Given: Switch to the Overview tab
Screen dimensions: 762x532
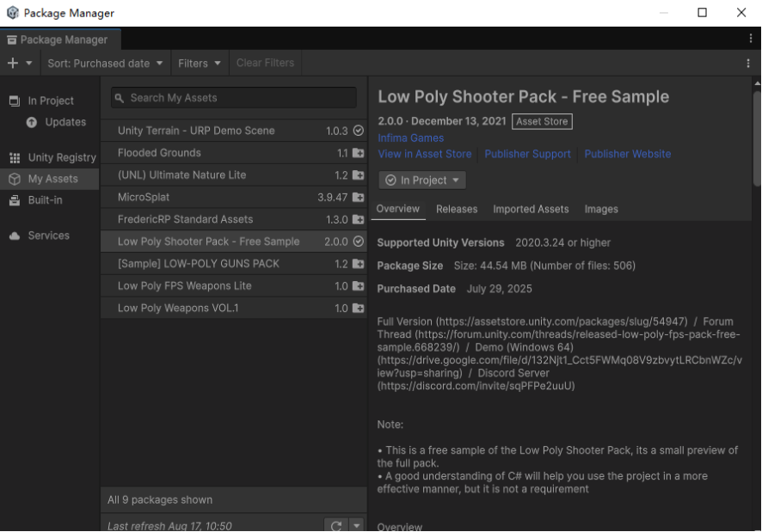Looking at the screenshot, I should point(398,209).
